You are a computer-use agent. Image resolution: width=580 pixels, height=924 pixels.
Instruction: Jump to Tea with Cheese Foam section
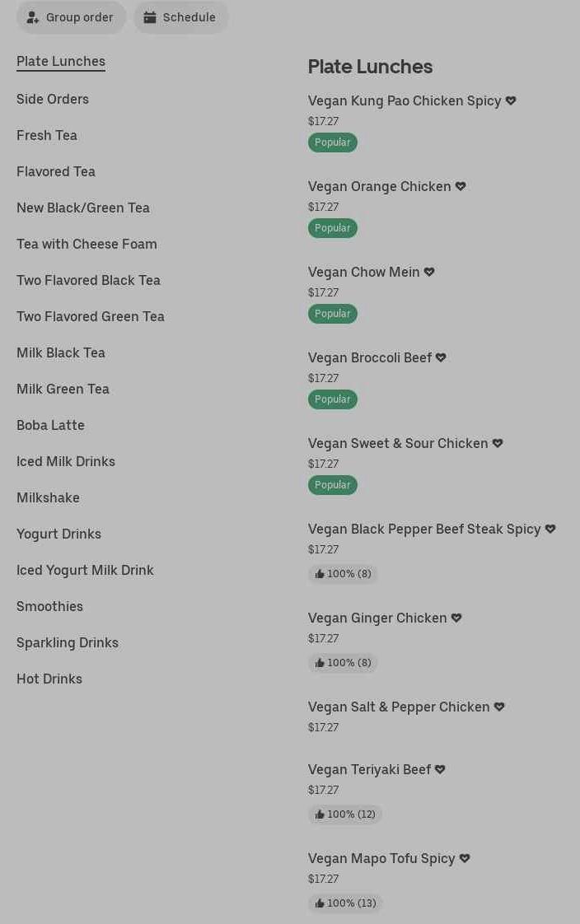[x=87, y=244]
